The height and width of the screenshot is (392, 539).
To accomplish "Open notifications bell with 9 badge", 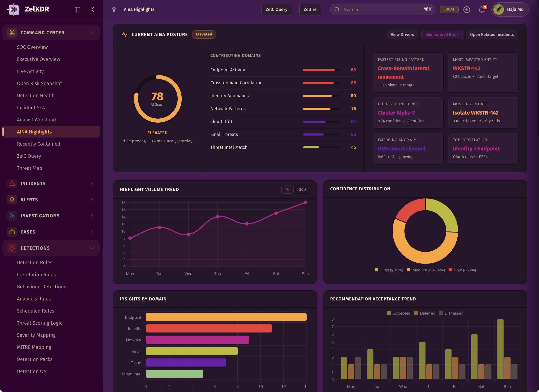I will click(x=481, y=9).
